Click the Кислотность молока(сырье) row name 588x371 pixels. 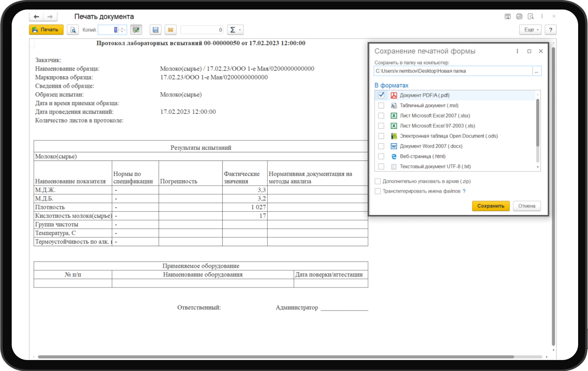(x=73, y=216)
